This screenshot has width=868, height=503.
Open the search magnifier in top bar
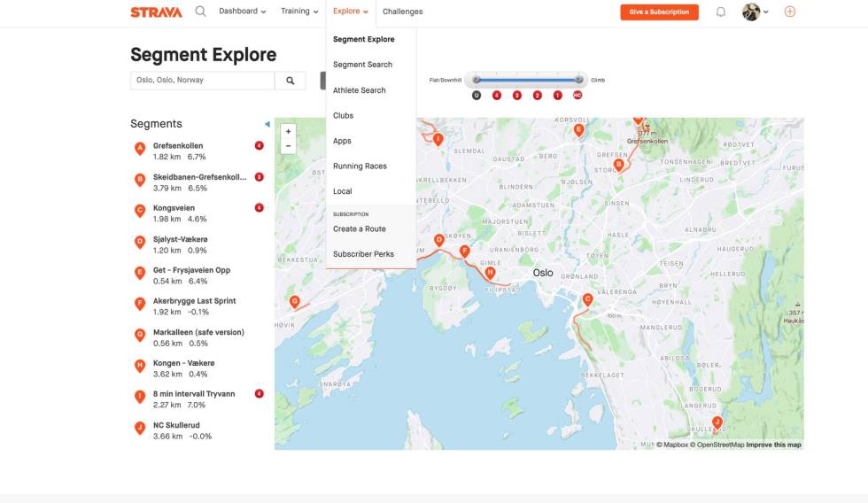(x=200, y=12)
